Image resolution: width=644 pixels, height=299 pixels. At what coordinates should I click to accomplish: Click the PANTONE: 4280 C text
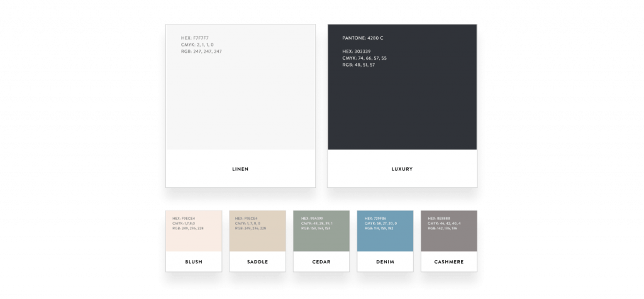tap(363, 38)
